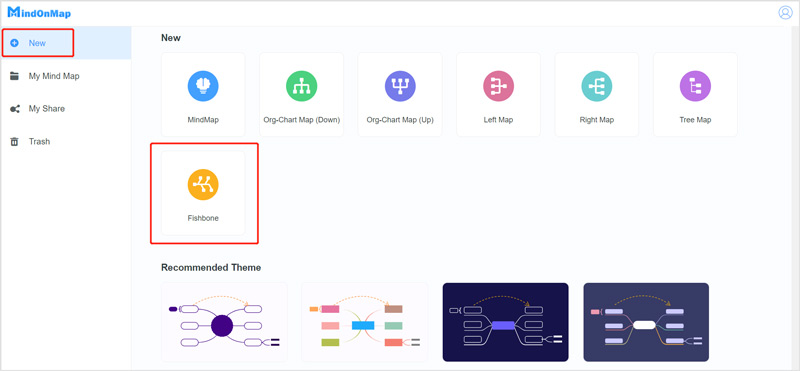800x371 pixels.
Task: Click the MindMap label text
Action: pyautogui.click(x=203, y=120)
